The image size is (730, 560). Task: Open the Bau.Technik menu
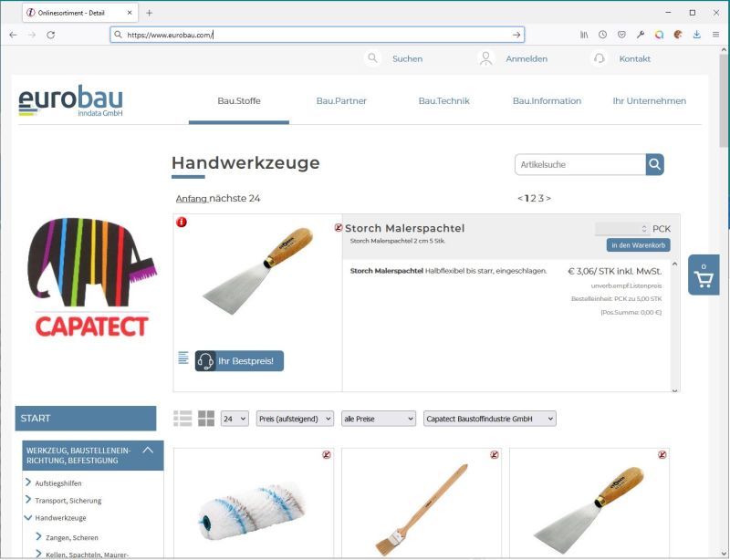[444, 101]
